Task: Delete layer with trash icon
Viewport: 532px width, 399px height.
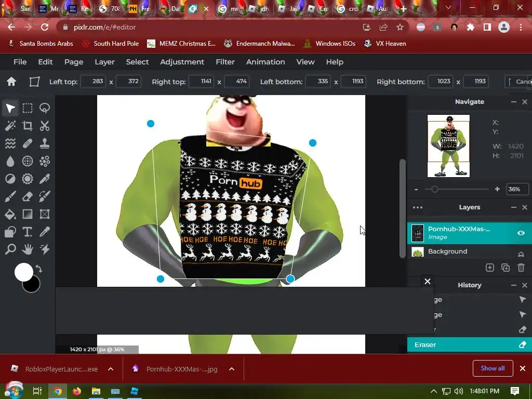Action: [521, 268]
